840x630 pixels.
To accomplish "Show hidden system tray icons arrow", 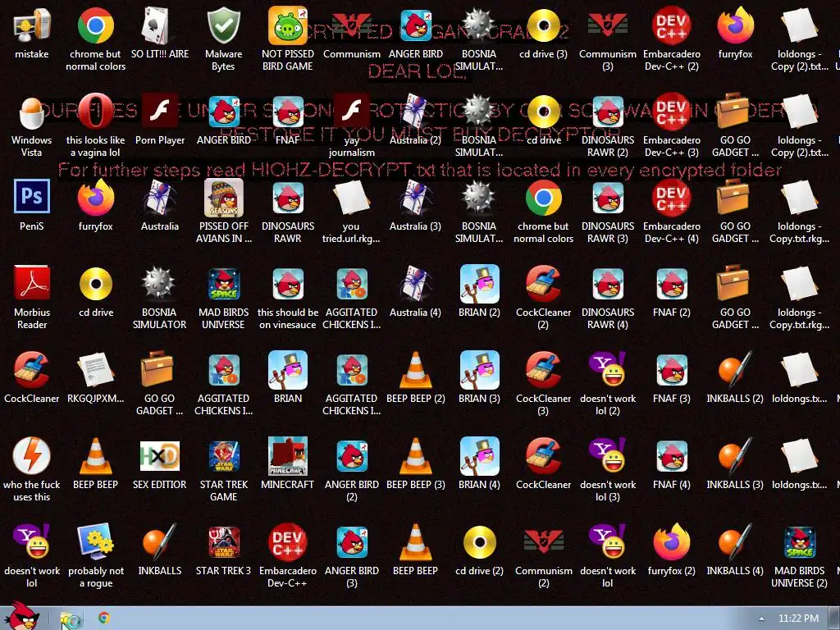I will pyautogui.click(x=761, y=619).
